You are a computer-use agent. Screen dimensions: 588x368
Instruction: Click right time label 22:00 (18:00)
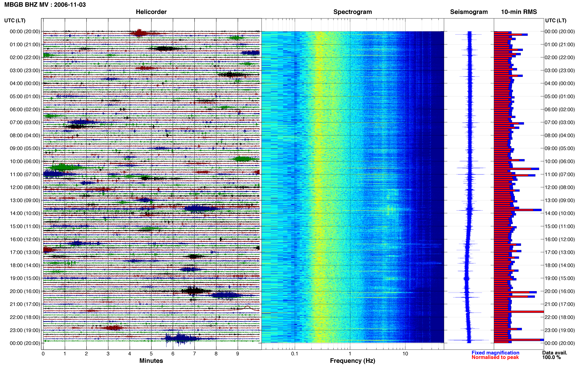(x=560, y=317)
